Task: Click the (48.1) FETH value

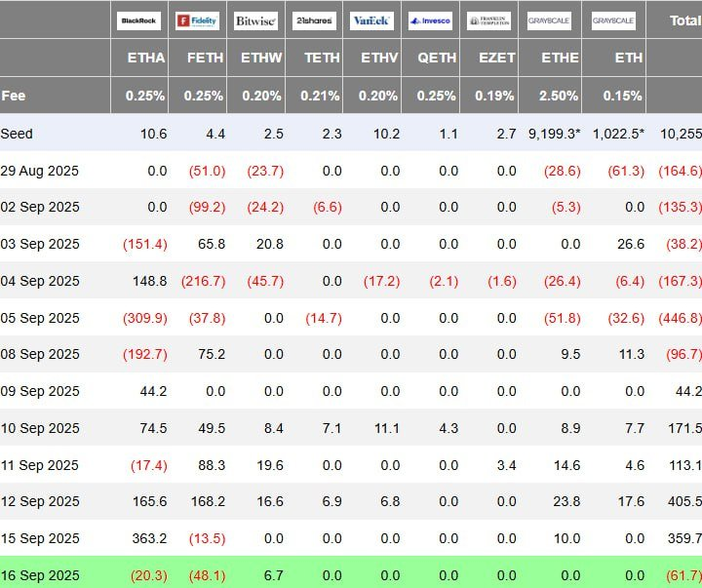Action: pyautogui.click(x=208, y=575)
